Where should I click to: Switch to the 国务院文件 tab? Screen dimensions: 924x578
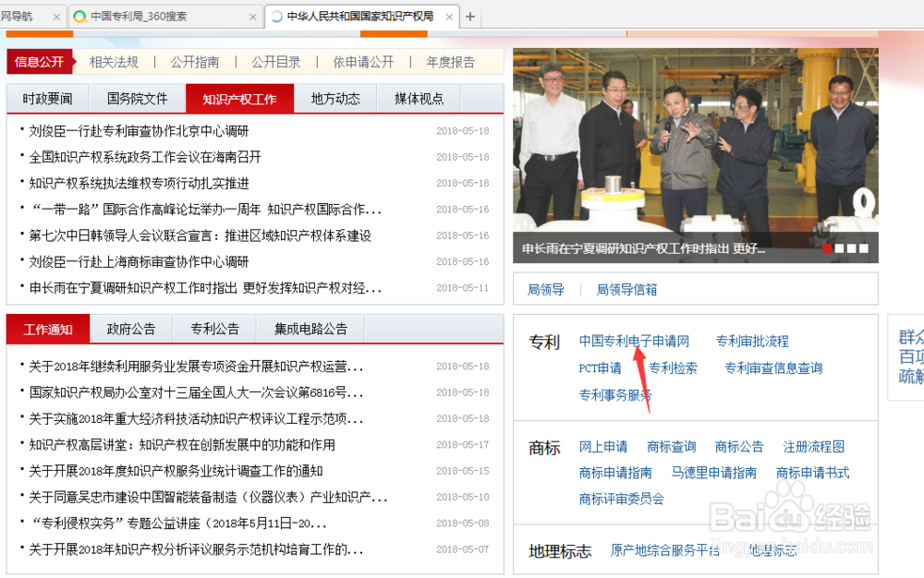pos(138,98)
